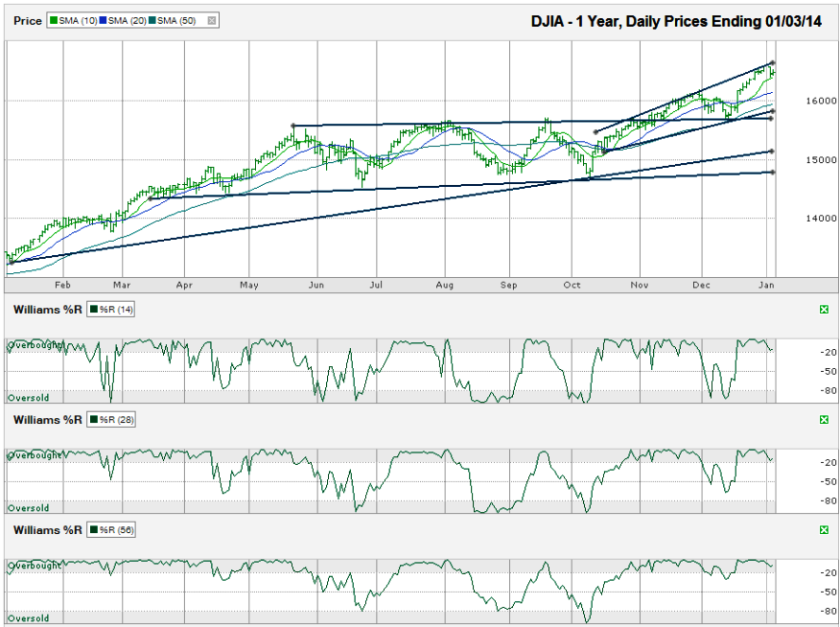Click the Dec month label

pos(701,285)
